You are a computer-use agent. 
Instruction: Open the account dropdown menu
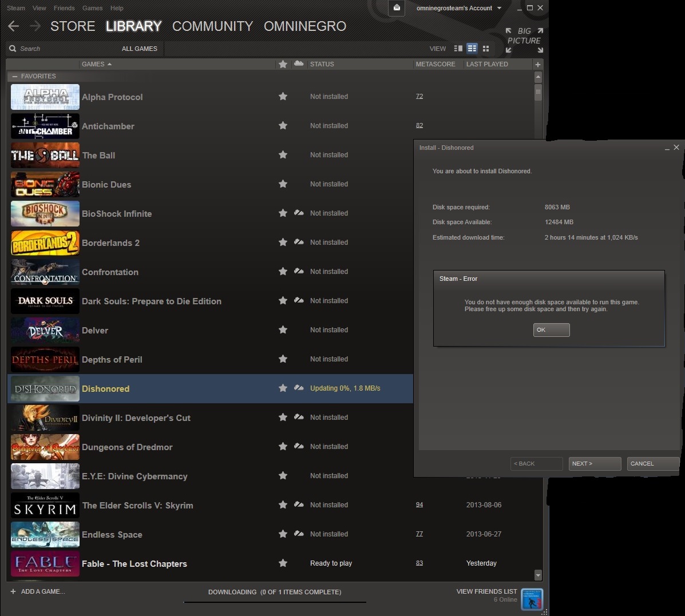point(458,8)
